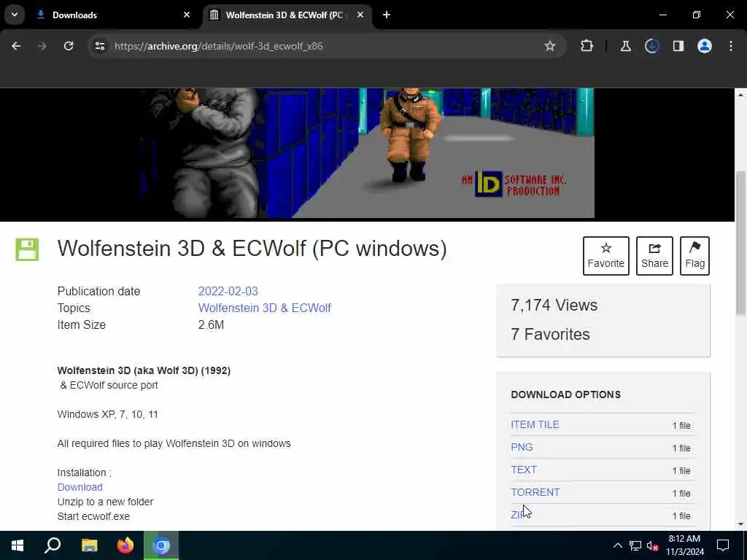Viewport: 747px width, 560px height.
Task: Toggle the browser side panel
Action: (678, 46)
